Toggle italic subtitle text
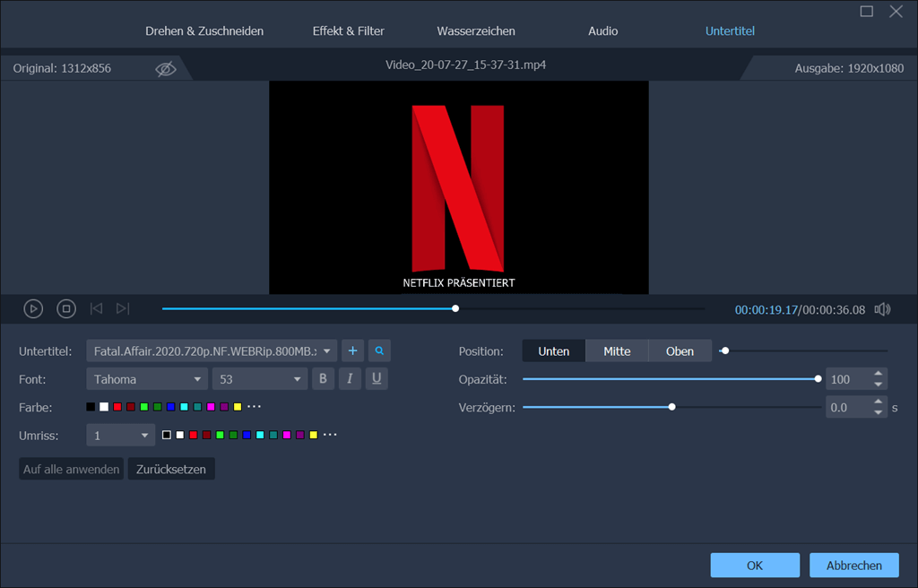 coord(350,379)
